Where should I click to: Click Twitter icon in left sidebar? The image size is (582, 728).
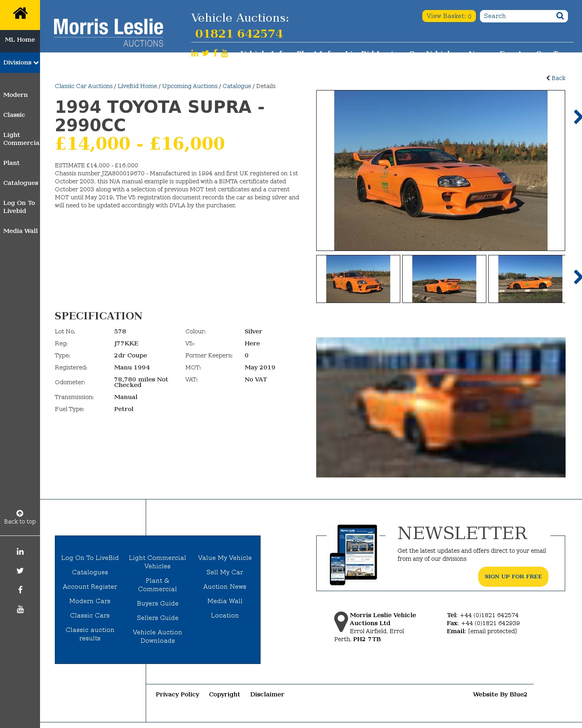tap(20, 571)
